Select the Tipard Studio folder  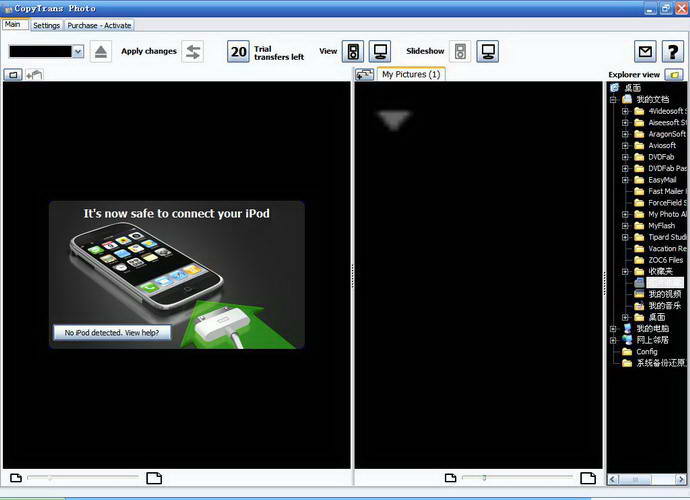click(667, 237)
